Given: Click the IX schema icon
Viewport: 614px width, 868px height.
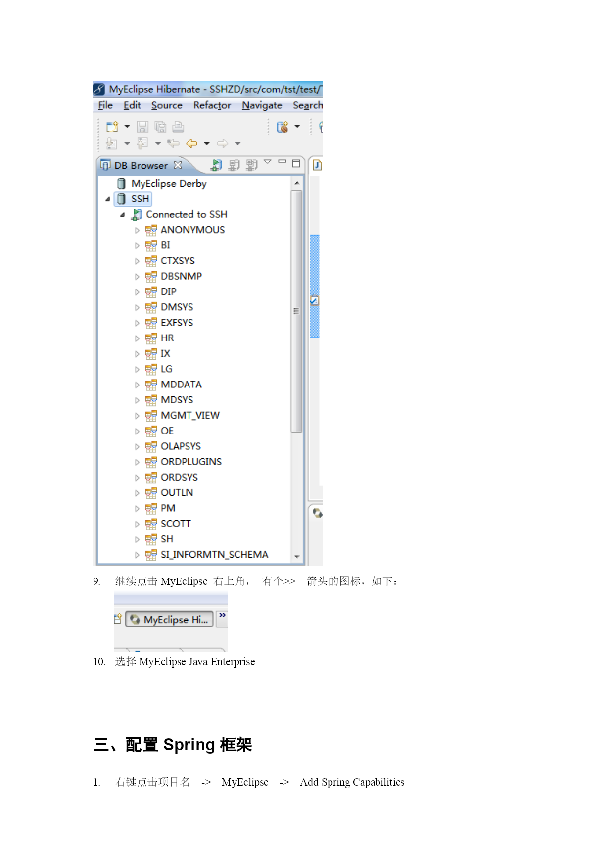Looking at the screenshot, I should 151,354.
